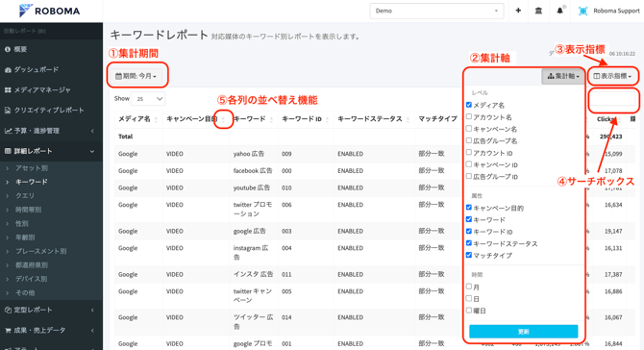Image resolution: width=644 pixels, height=350 pixels.
Task: Select 時間帯別 report
Action: pos(28,210)
